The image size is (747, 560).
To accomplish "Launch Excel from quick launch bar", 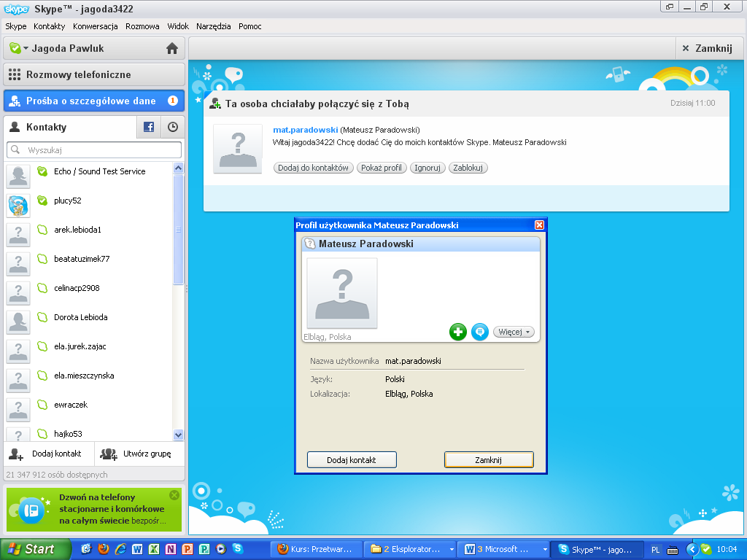I will pyautogui.click(x=154, y=549).
